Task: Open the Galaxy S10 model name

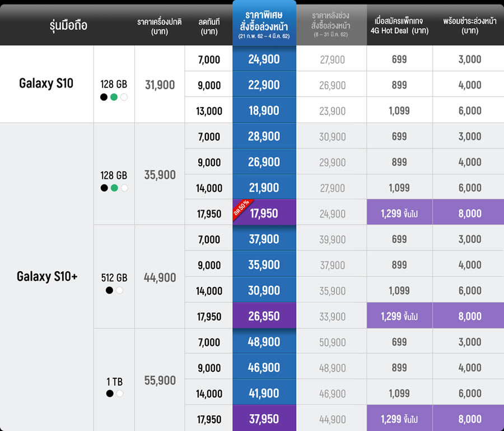Action: pos(46,84)
